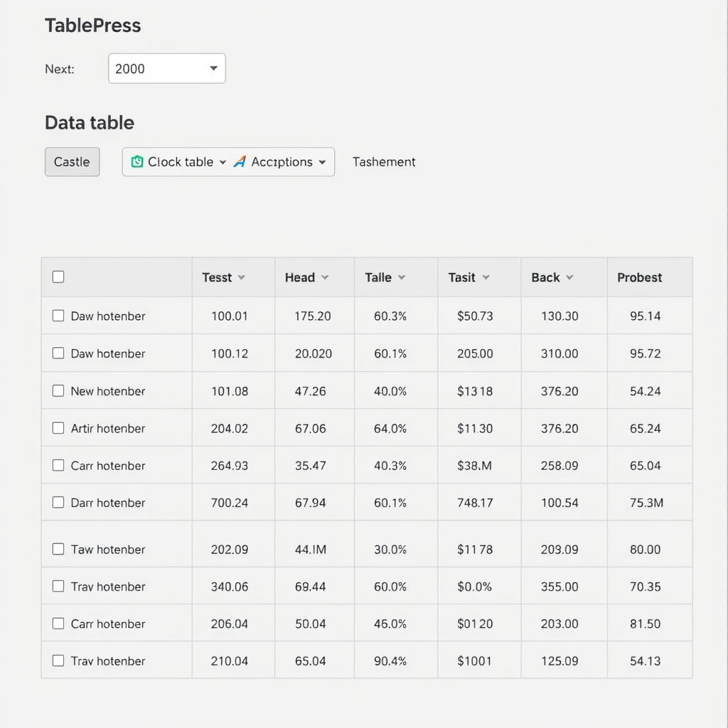Click the cell value 125.09
Viewport: 728px width, 728px height.
pyautogui.click(x=560, y=660)
